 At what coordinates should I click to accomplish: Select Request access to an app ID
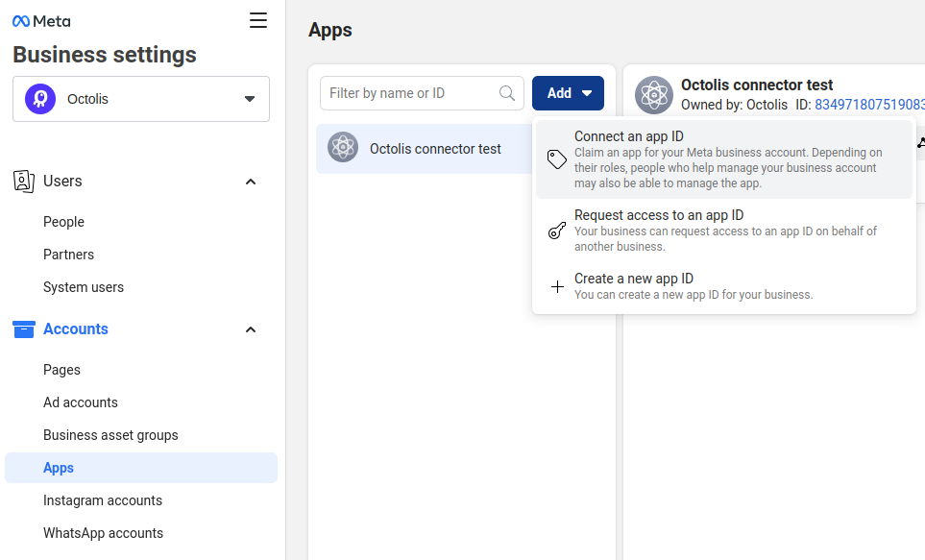pyautogui.click(x=724, y=231)
